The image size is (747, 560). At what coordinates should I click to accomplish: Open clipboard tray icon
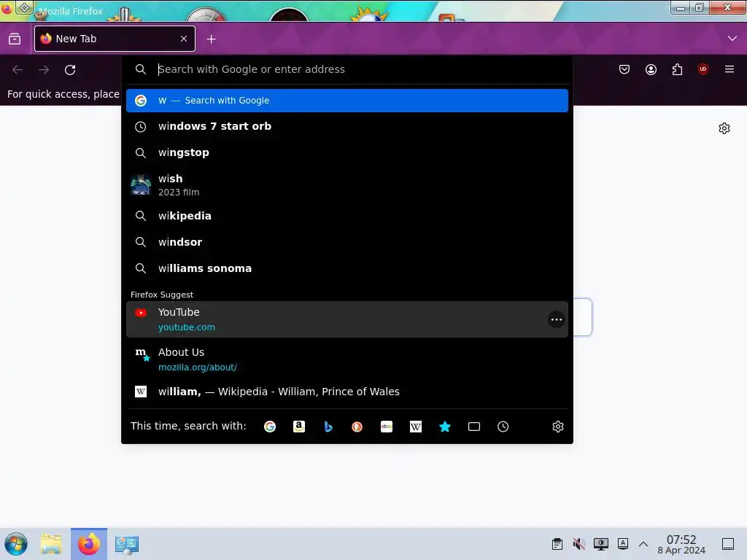pos(557,544)
